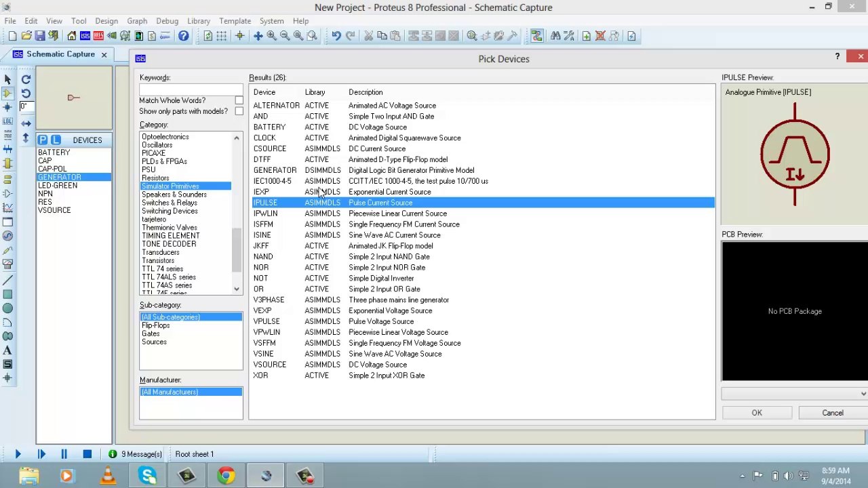
Task: Open the Design menu
Action: click(x=106, y=21)
